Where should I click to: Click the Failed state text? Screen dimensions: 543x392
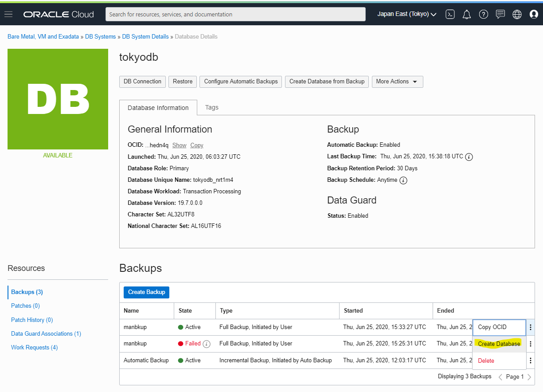(x=193, y=344)
